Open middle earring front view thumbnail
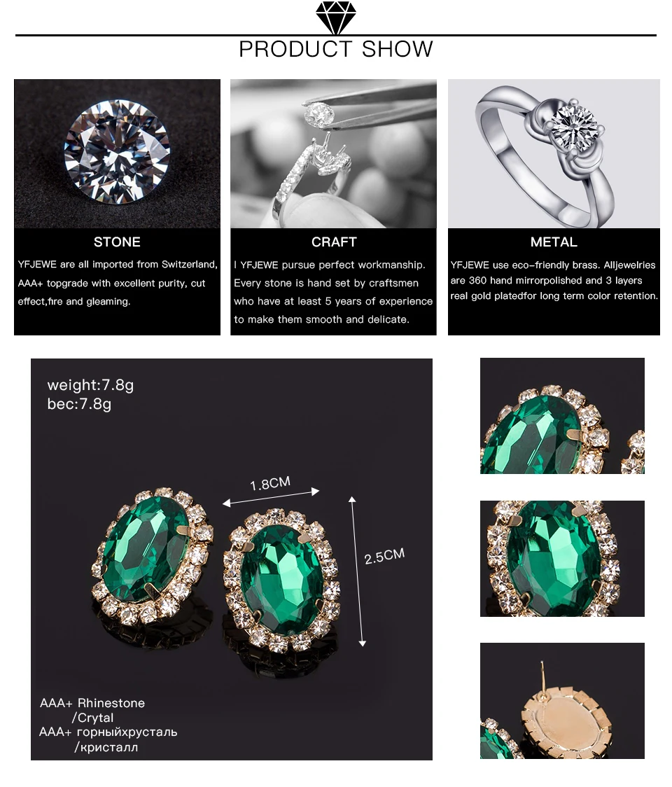The image size is (672, 787). [562, 559]
